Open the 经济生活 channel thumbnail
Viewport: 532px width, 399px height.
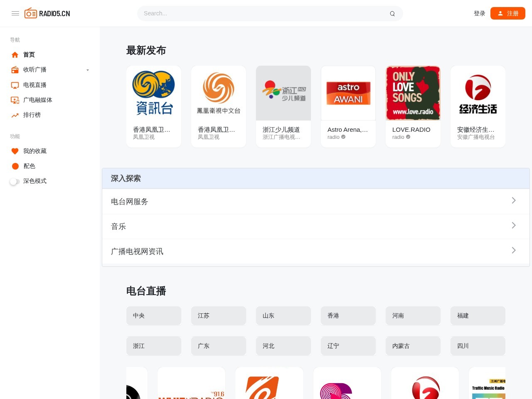[x=478, y=93]
